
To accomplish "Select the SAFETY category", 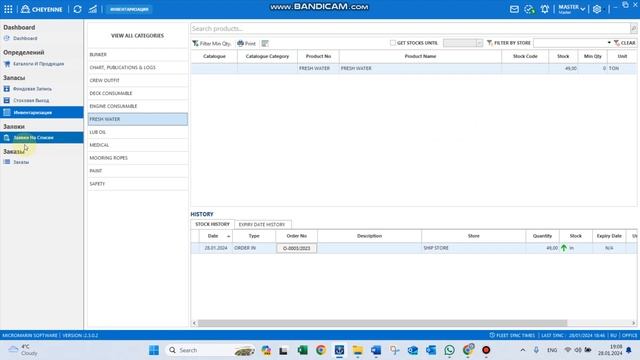I will pyautogui.click(x=138, y=184).
